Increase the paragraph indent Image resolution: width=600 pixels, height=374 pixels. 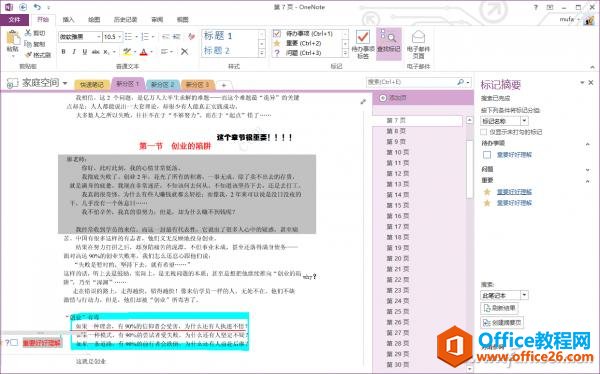(x=176, y=37)
